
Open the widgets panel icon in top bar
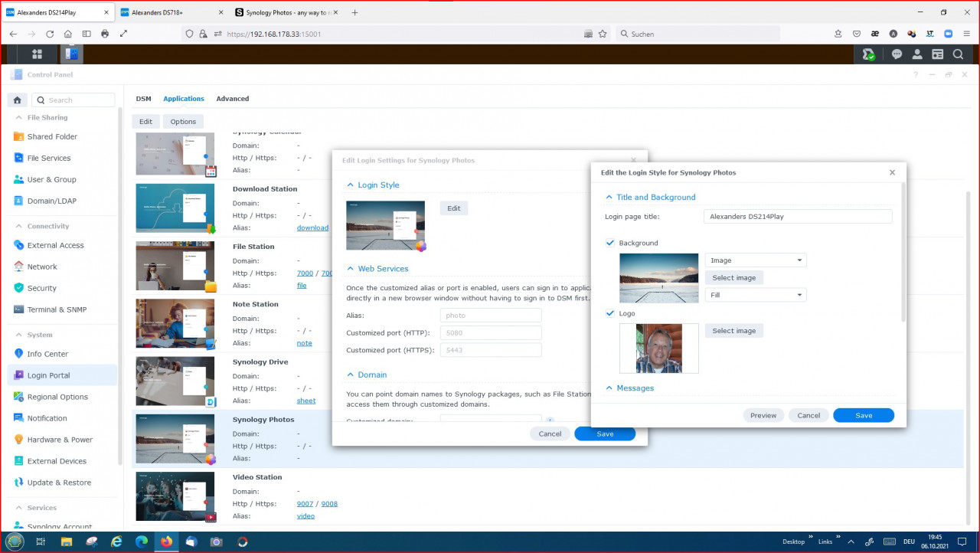pos(937,54)
